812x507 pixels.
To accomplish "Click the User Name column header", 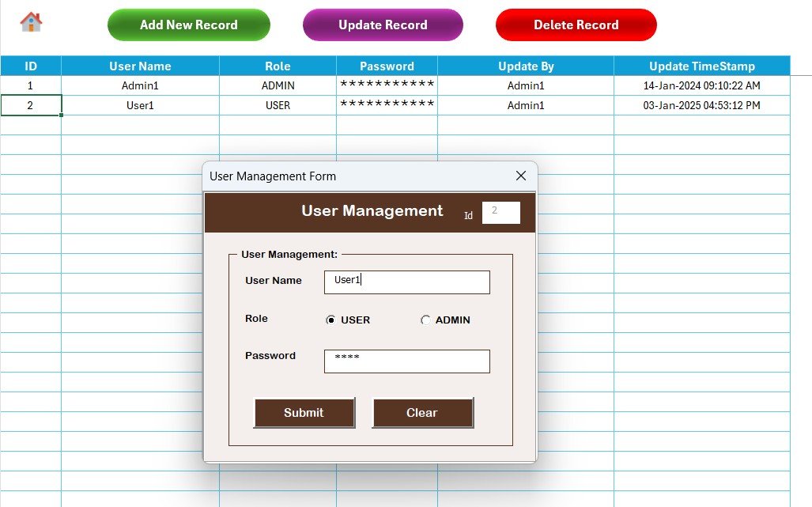I will coord(139,66).
